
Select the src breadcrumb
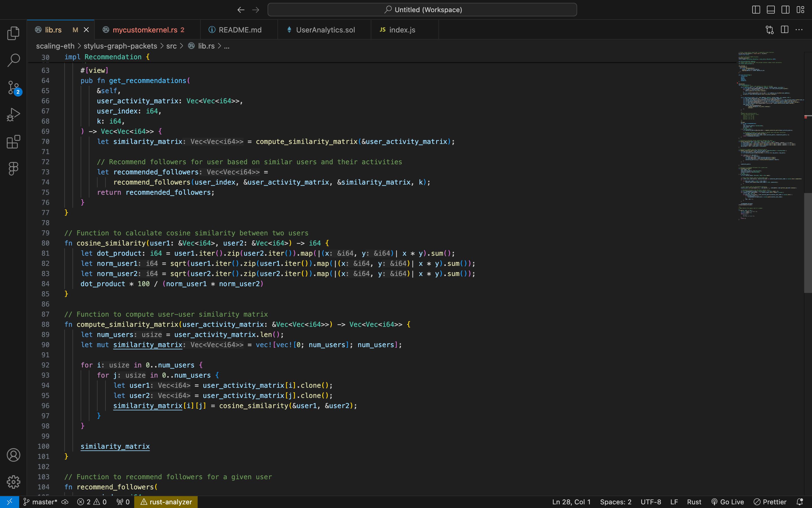pyautogui.click(x=171, y=46)
